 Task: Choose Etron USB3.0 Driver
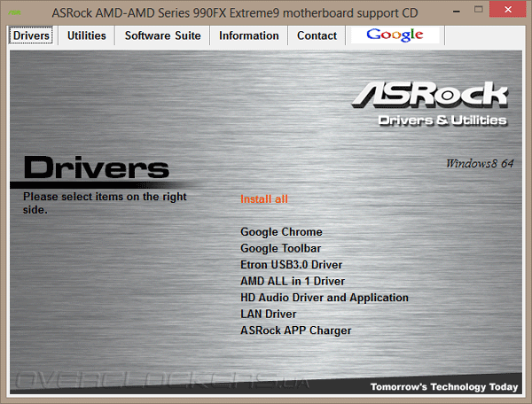click(291, 264)
